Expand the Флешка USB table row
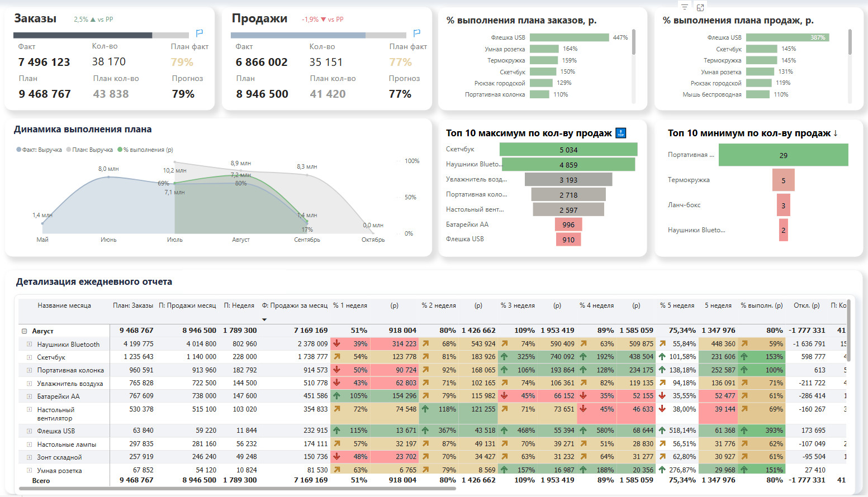This screenshot has width=868, height=497. (x=30, y=431)
